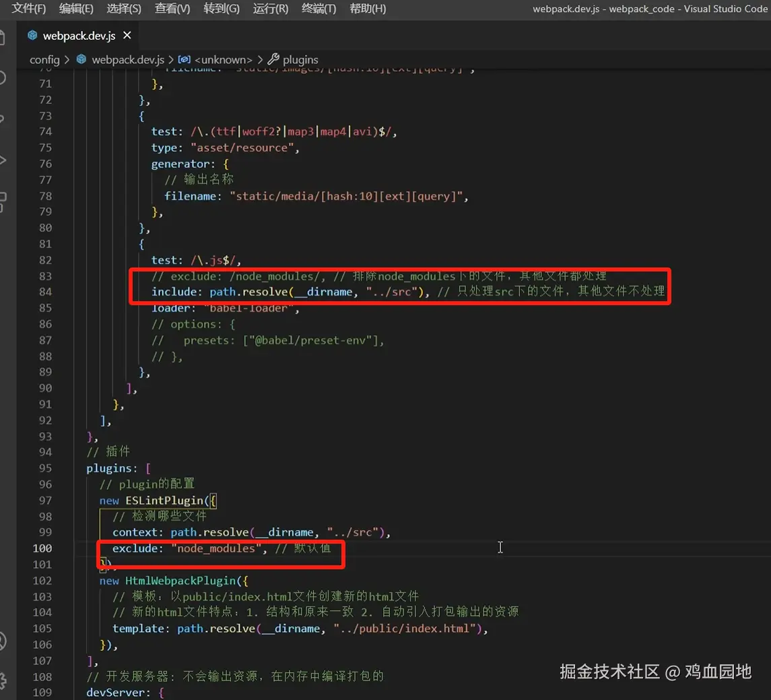Click the // 检测哪些文件 comment
This screenshot has width=771, height=700.
(x=160, y=516)
